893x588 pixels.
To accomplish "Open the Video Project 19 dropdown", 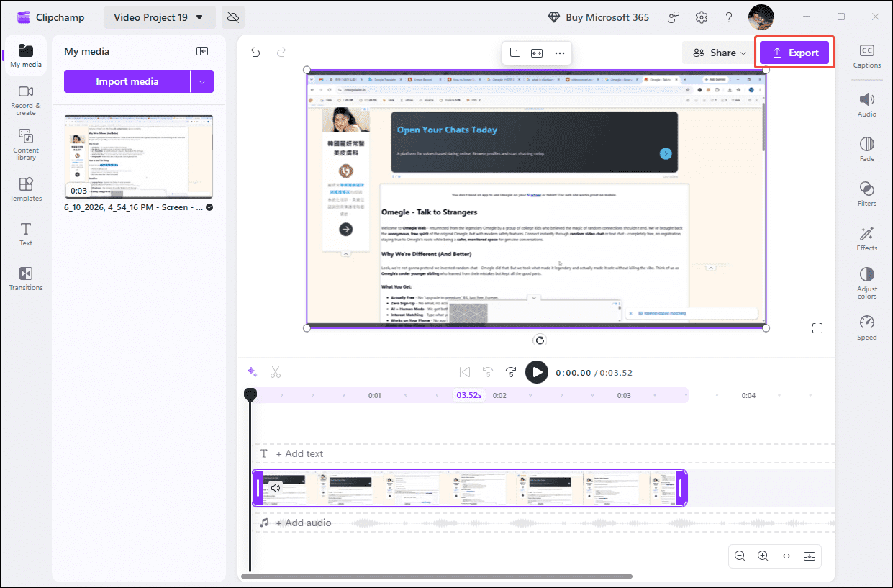I will pos(160,17).
